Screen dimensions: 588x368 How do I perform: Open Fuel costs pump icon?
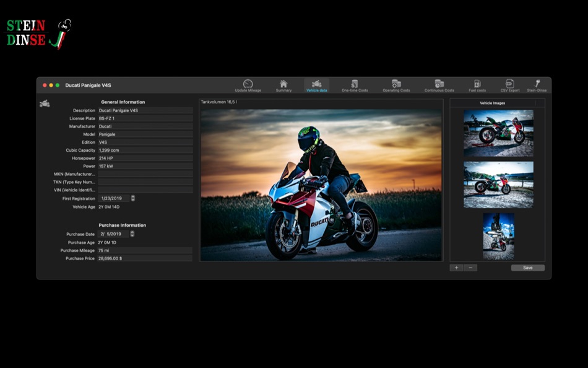(477, 85)
